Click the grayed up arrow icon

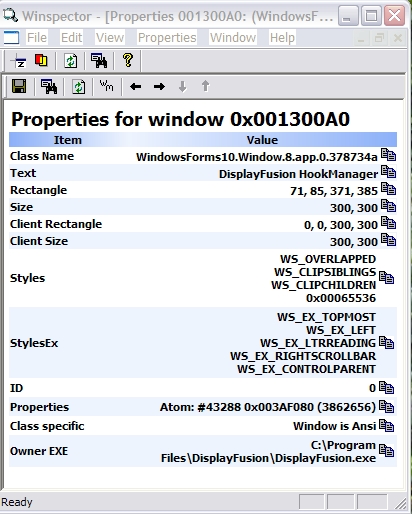[x=206, y=86]
